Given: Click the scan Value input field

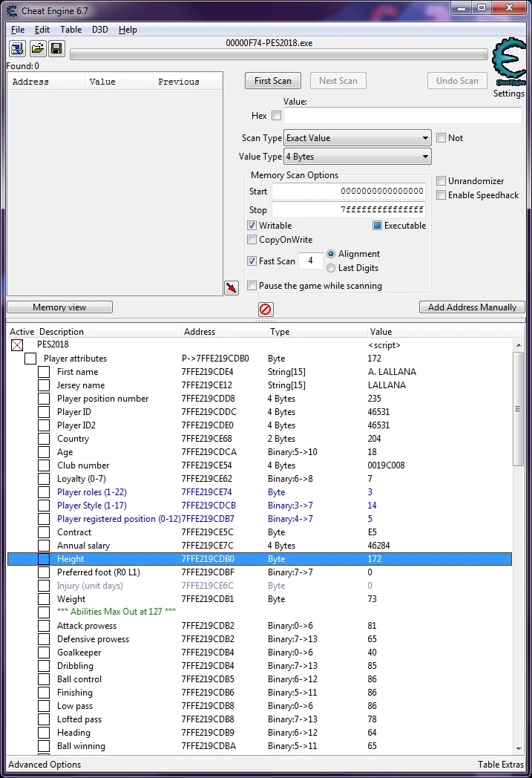Looking at the screenshot, I should point(402,116).
